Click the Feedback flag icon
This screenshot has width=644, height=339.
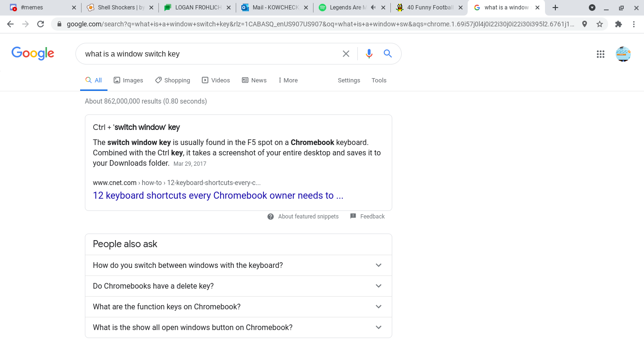(353, 216)
